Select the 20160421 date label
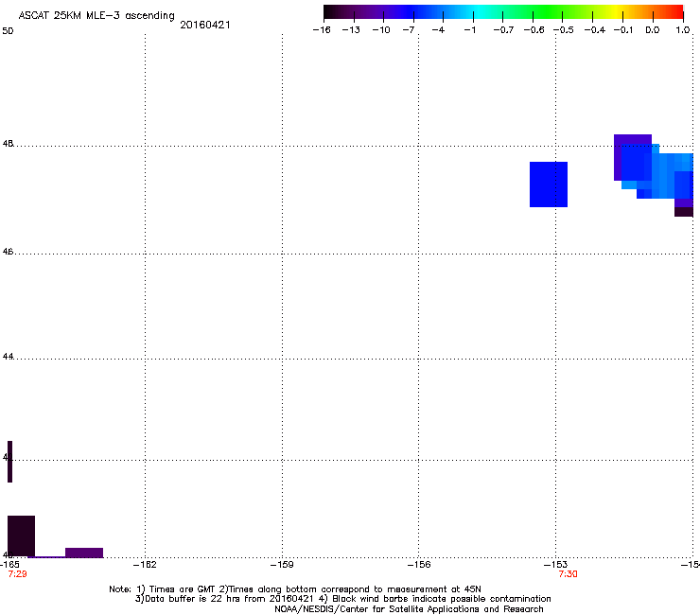Screen dimensions: 700x615 [x=205, y=25]
